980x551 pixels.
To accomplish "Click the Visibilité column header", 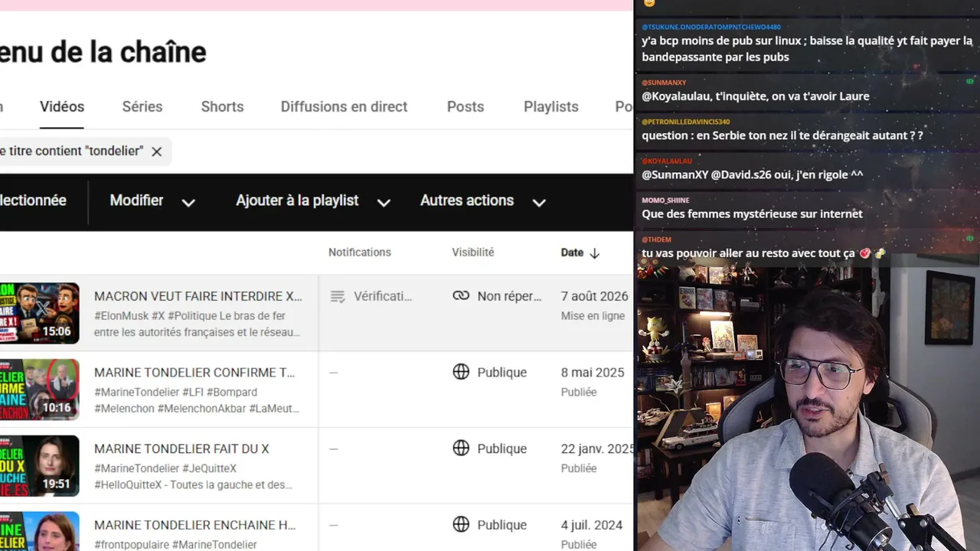I will (x=473, y=253).
